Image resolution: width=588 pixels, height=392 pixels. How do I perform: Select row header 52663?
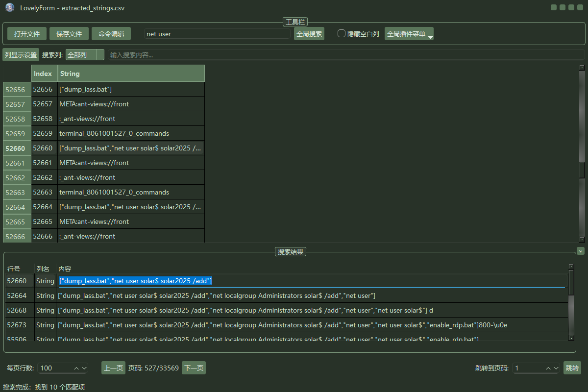coord(17,192)
